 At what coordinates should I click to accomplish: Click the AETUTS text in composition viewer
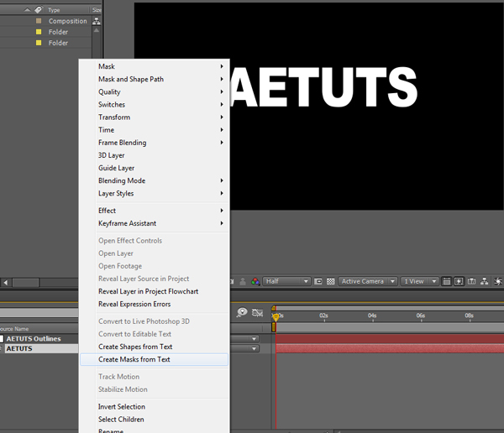tap(324, 87)
